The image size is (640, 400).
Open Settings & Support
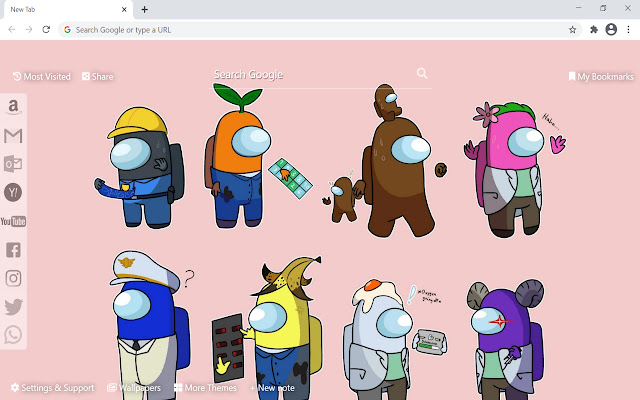coord(53,388)
